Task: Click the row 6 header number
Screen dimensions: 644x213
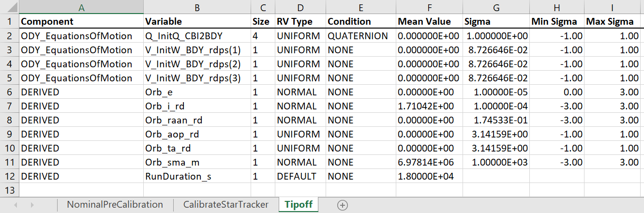Action: click(x=9, y=92)
